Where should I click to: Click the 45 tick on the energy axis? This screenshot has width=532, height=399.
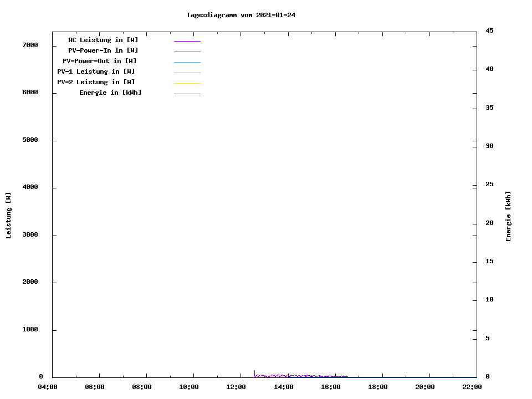point(489,30)
